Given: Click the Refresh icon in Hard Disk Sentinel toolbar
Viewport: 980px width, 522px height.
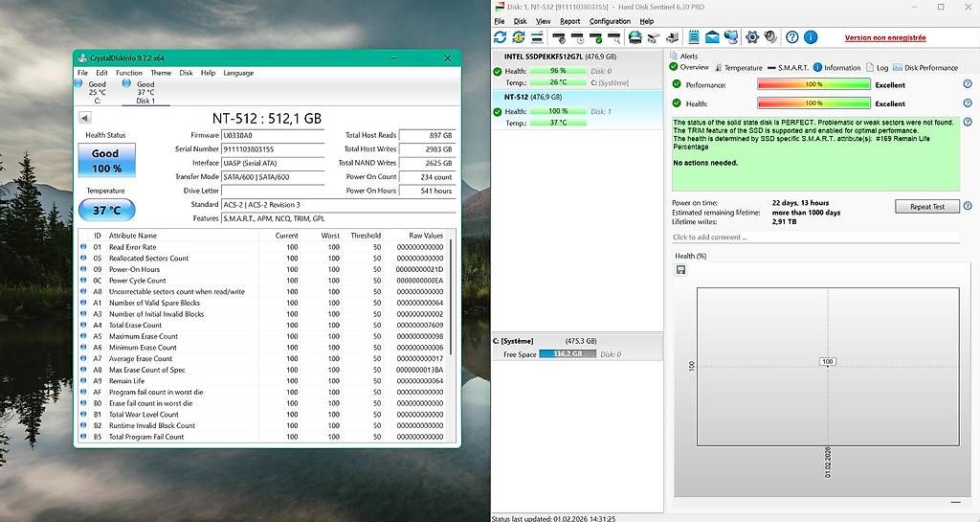Looking at the screenshot, I should coord(500,37).
